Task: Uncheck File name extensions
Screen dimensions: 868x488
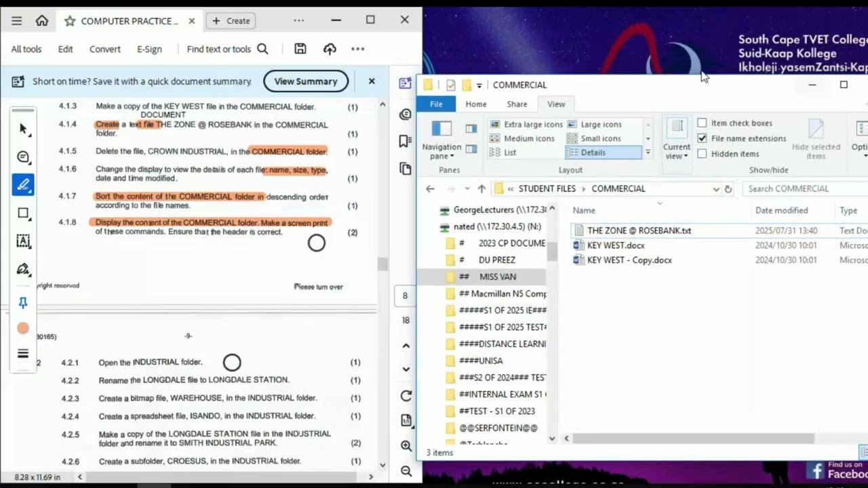Action: click(x=703, y=138)
